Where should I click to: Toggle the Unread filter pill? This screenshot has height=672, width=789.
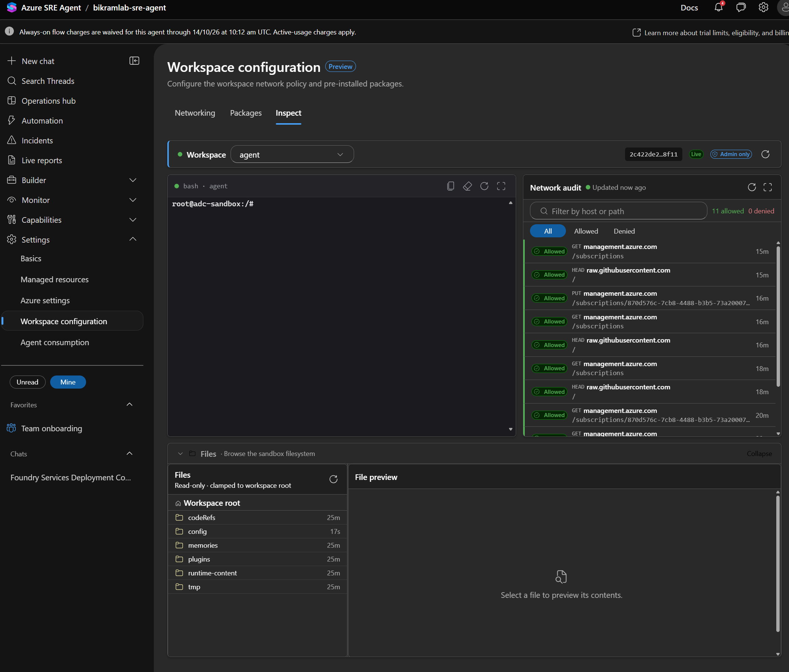[x=27, y=382]
